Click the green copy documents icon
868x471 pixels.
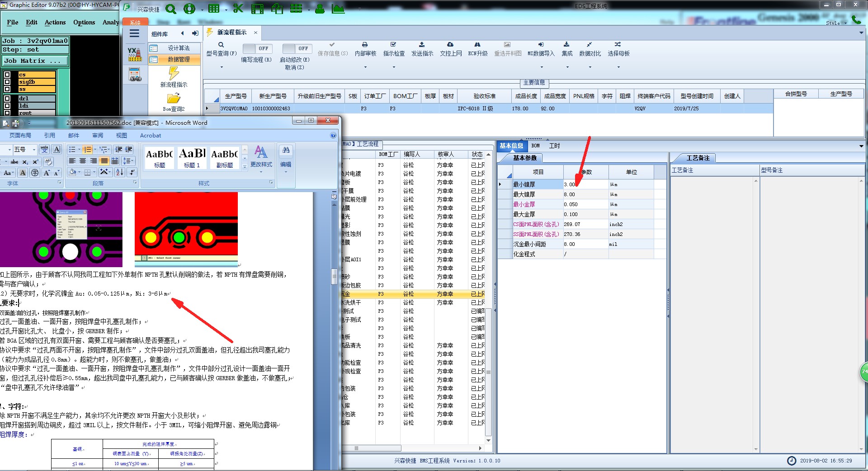277,9
